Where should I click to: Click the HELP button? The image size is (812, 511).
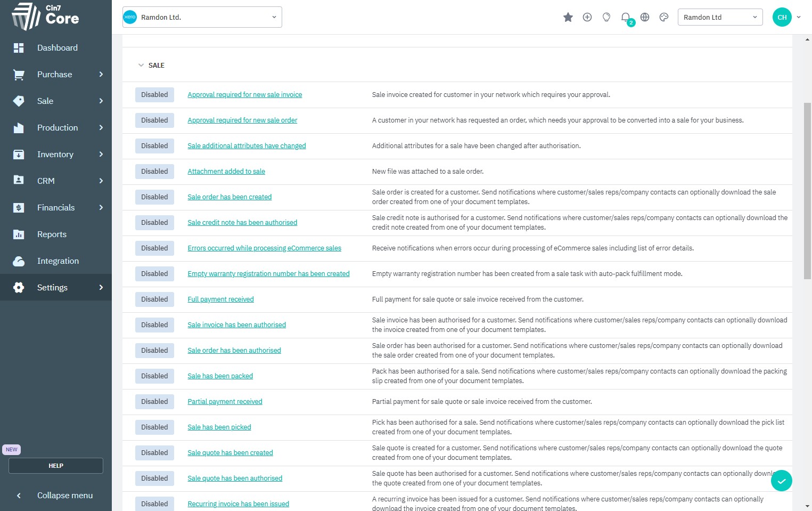56,466
